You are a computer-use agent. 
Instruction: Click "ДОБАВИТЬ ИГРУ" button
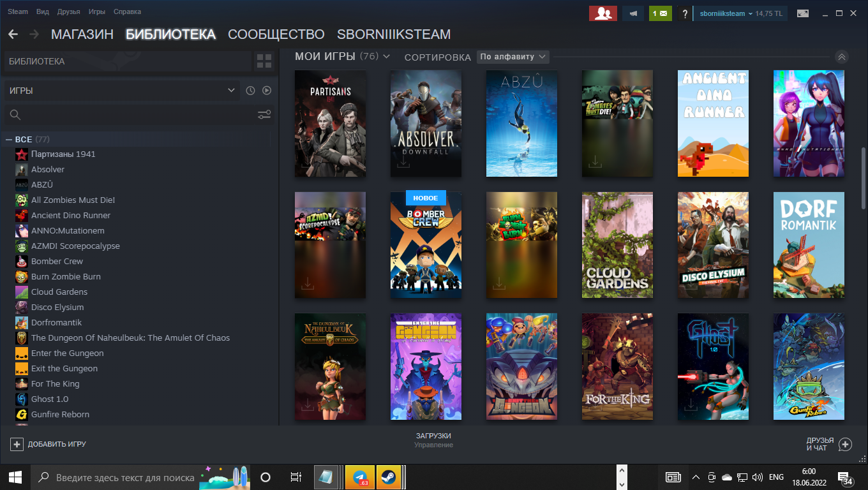click(49, 444)
